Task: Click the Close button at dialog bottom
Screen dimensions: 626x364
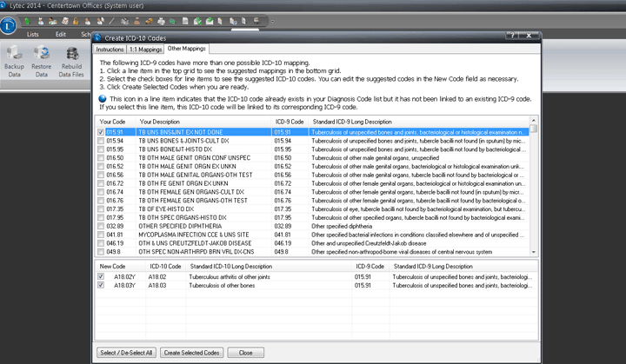Action: [245, 353]
